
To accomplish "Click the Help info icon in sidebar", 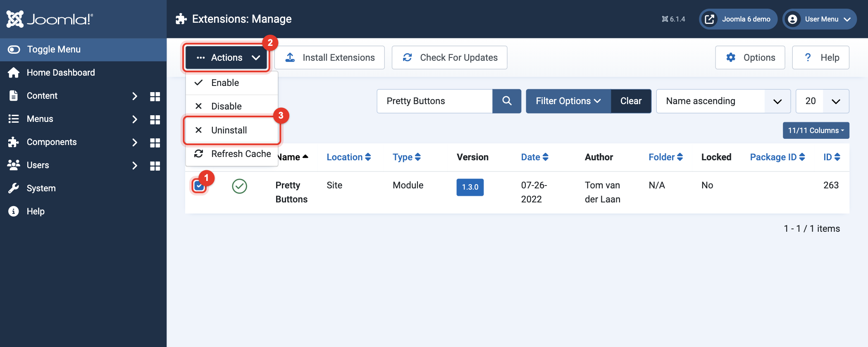I will (x=14, y=212).
